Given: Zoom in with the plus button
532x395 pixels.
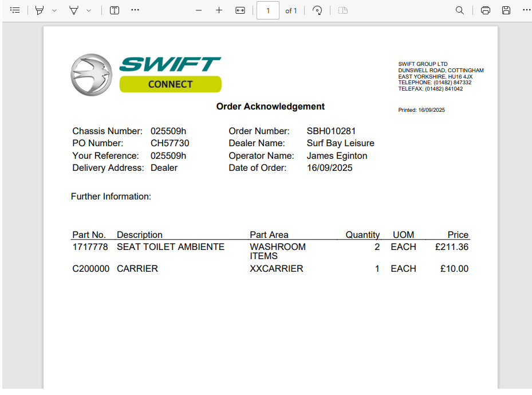Looking at the screenshot, I should click(x=219, y=10).
